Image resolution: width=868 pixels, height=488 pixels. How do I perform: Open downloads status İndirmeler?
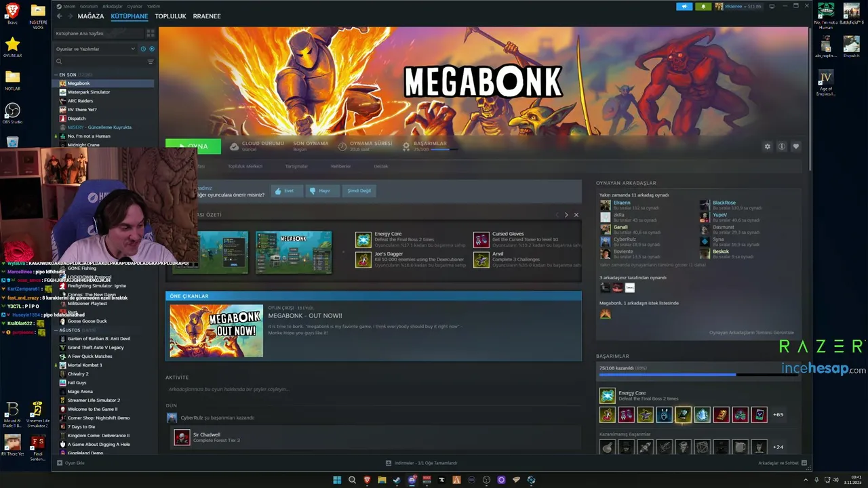coord(421,463)
